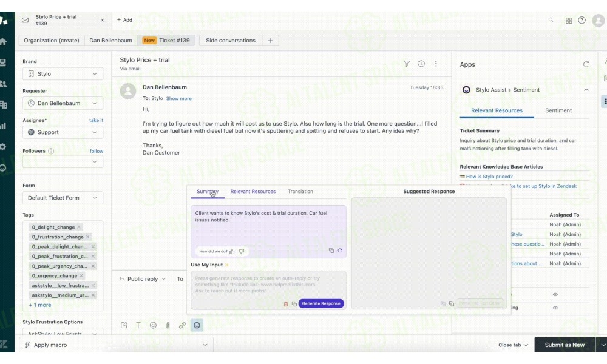The height and width of the screenshot is (364, 607).
Task: Click the take it link
Action: pos(96,120)
